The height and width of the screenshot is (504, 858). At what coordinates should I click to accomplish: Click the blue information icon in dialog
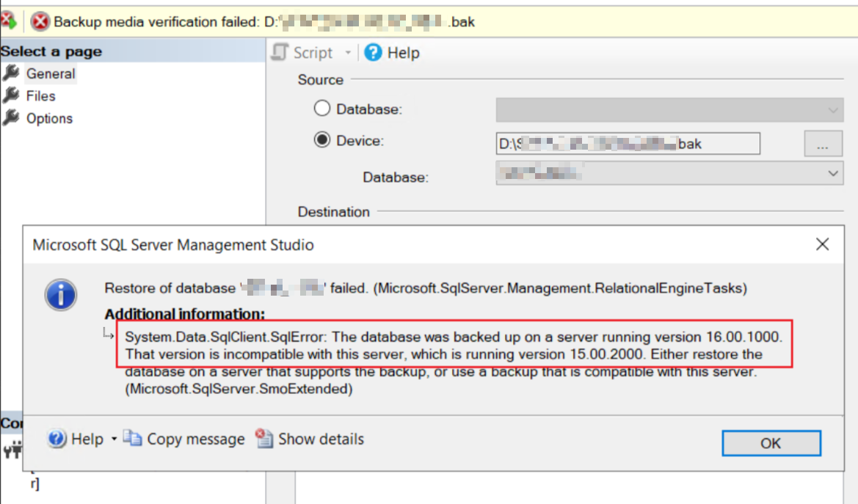pos(61,295)
